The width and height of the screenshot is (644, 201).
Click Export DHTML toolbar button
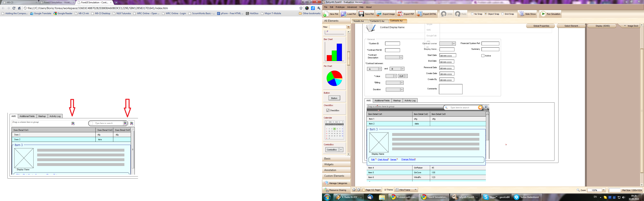427,14
